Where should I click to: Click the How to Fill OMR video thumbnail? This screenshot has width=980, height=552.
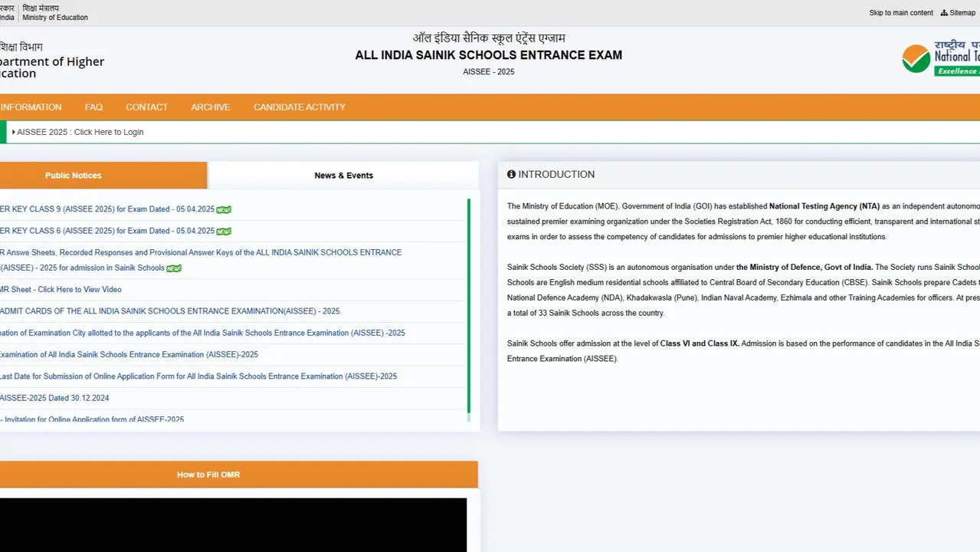234,525
